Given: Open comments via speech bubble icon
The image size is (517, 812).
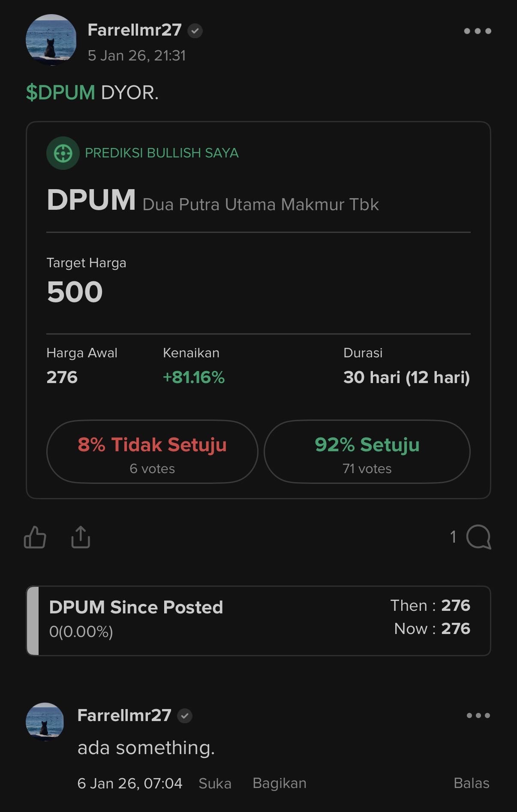Looking at the screenshot, I should click(x=478, y=537).
